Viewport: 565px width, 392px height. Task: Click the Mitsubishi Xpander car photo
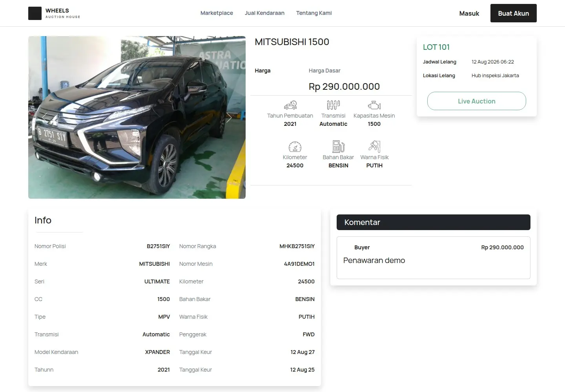coord(137,117)
